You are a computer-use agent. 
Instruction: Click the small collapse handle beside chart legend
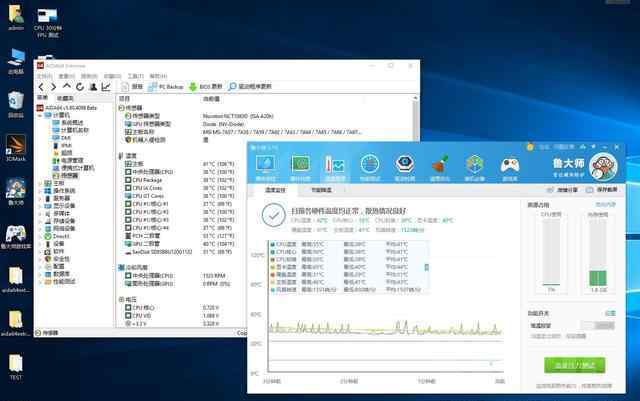(427, 267)
